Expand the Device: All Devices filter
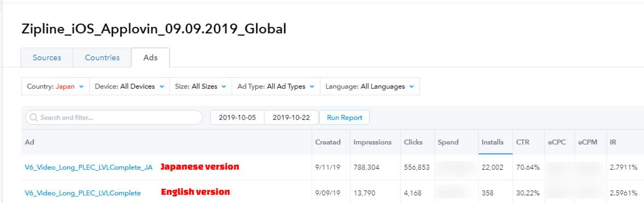 (x=129, y=86)
